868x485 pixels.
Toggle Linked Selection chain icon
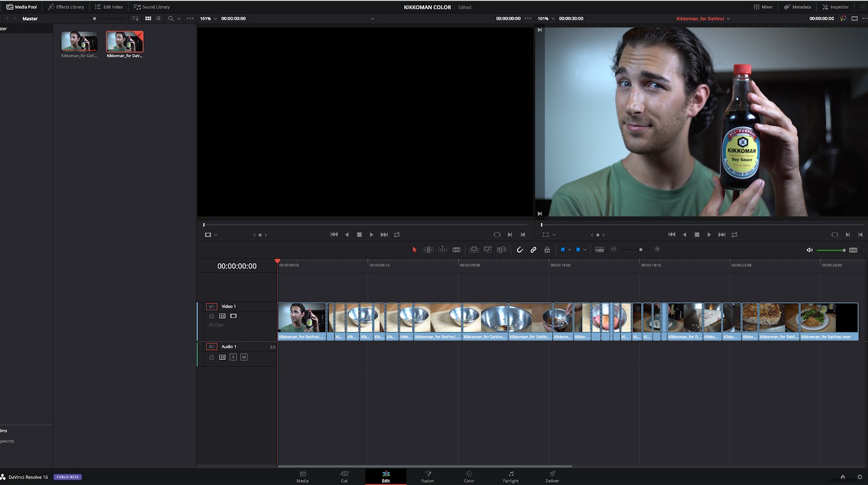533,250
